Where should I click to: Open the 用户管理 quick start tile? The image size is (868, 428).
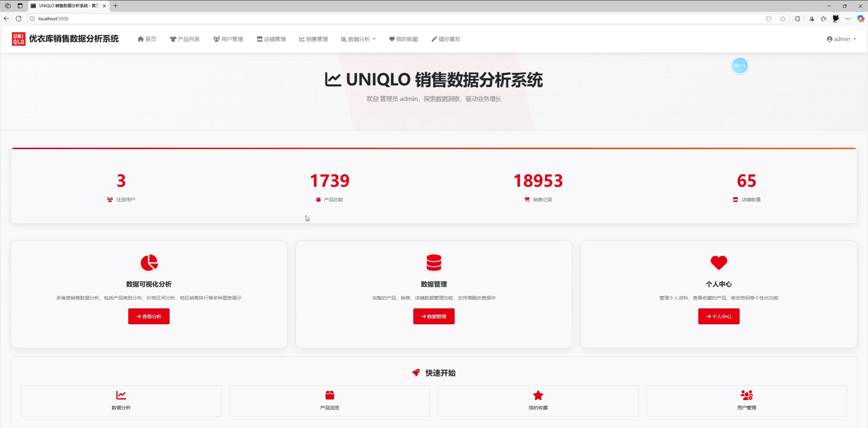[747, 401]
